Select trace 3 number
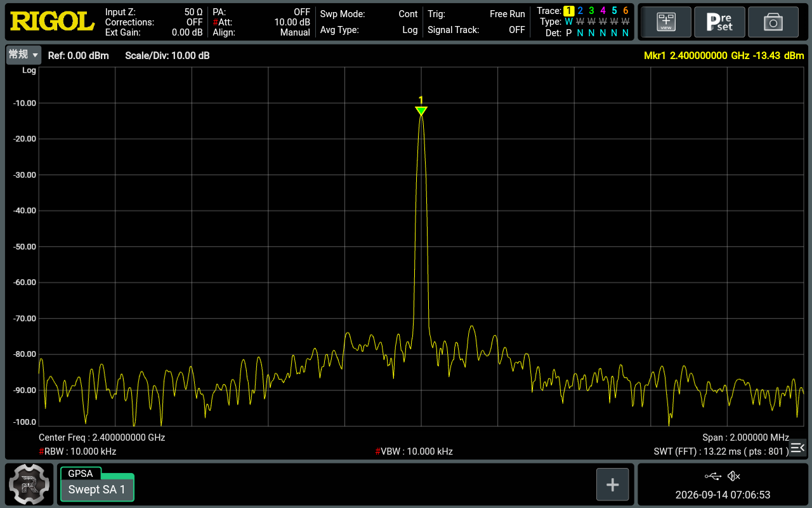 tap(591, 11)
